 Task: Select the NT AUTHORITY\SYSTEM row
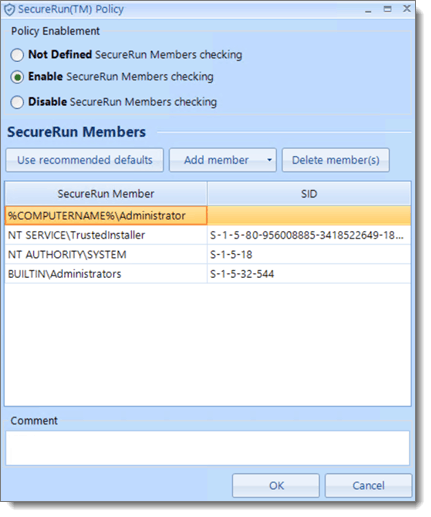(208, 255)
